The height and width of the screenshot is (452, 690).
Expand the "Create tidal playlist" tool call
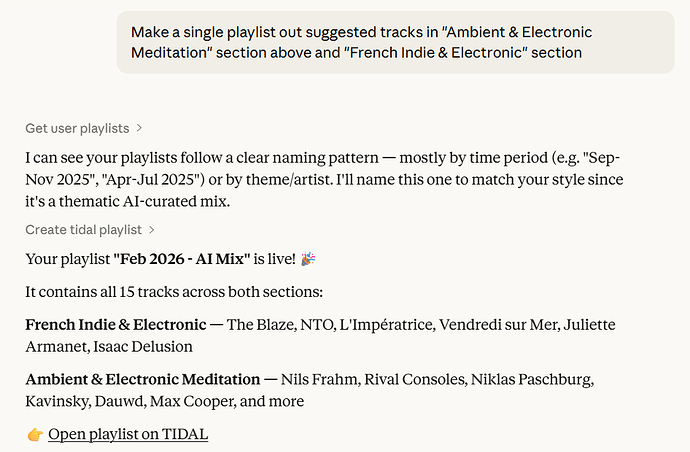point(84,230)
